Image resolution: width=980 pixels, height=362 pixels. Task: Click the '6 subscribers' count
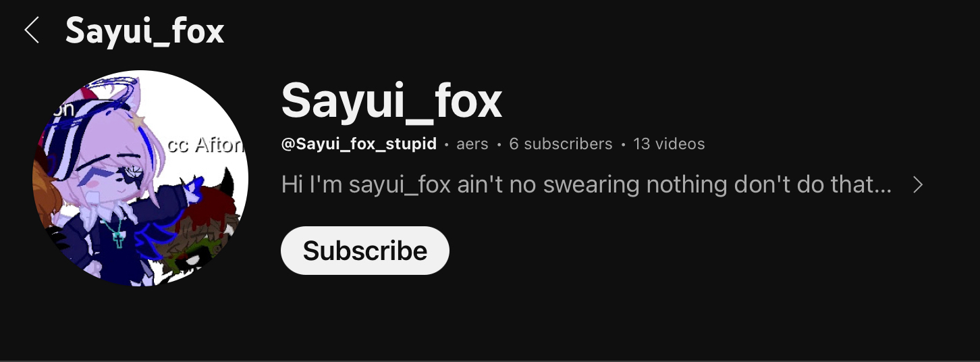[x=561, y=144]
